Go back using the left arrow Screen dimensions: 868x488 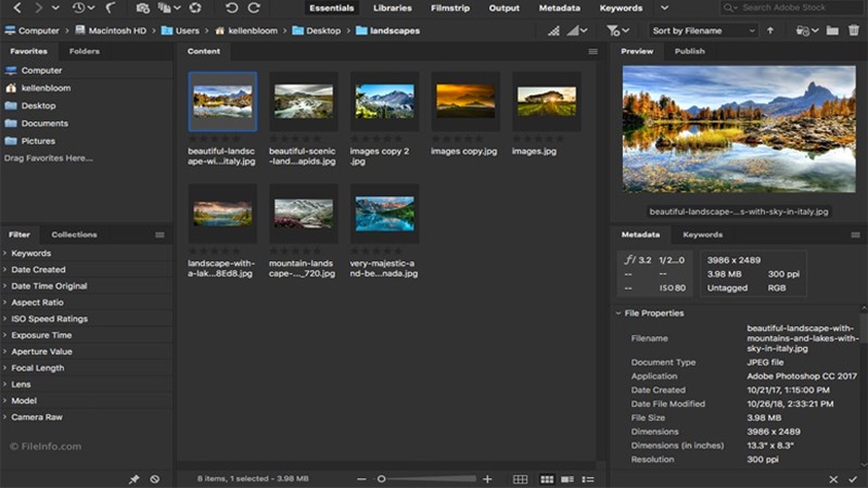point(15,8)
